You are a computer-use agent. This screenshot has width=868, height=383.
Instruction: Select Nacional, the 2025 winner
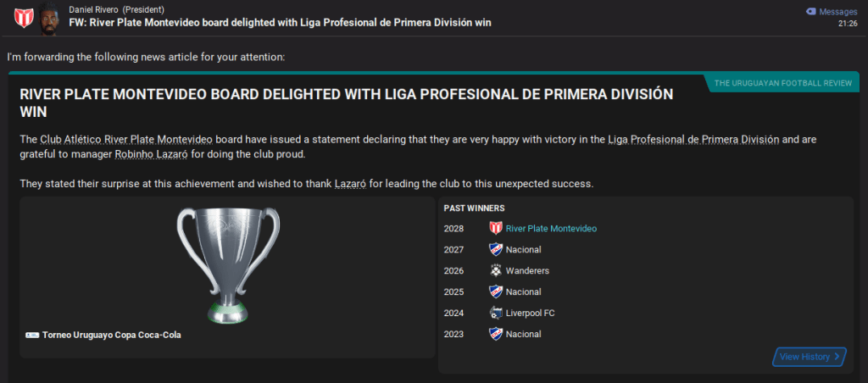(523, 292)
